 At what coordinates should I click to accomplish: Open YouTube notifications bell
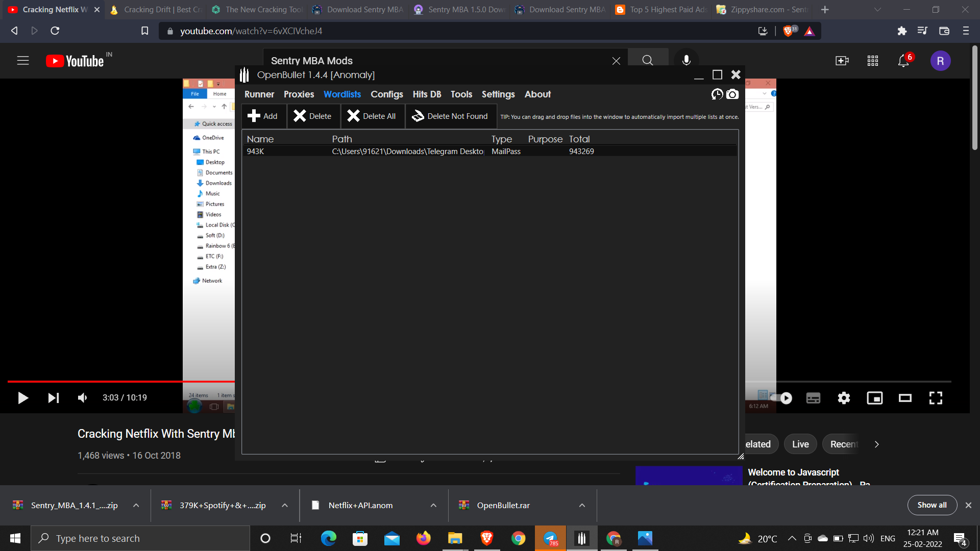[x=903, y=61]
